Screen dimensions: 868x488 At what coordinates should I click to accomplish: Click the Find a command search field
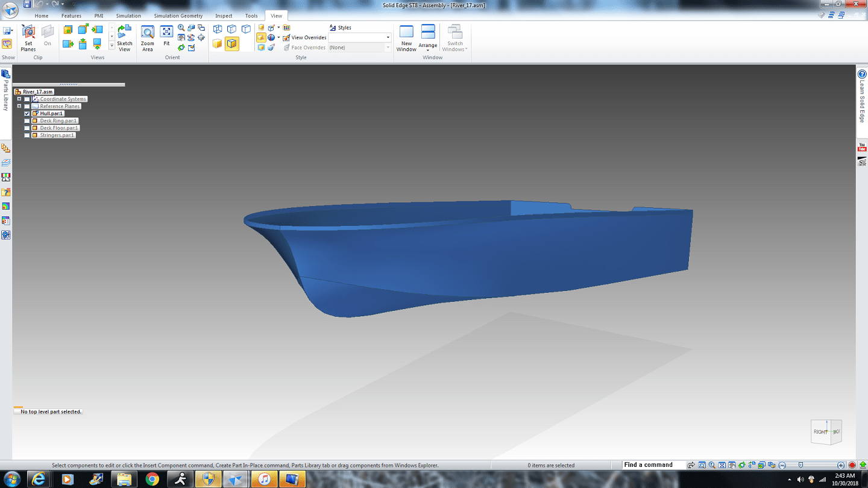coord(655,465)
